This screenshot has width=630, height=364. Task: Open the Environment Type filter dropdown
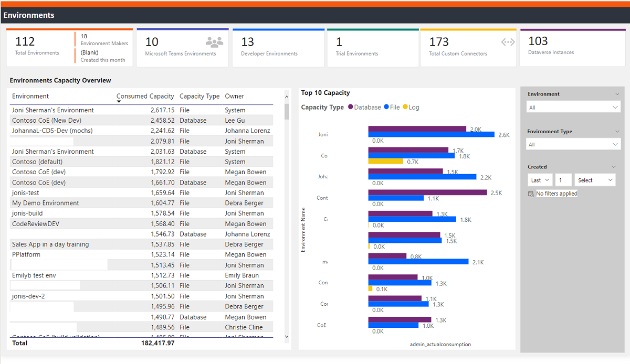pyautogui.click(x=574, y=144)
